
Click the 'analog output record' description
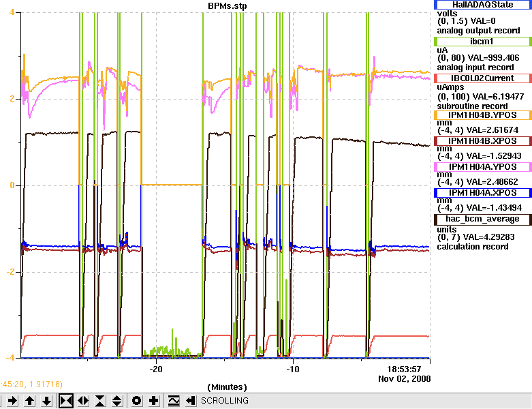[x=478, y=31]
